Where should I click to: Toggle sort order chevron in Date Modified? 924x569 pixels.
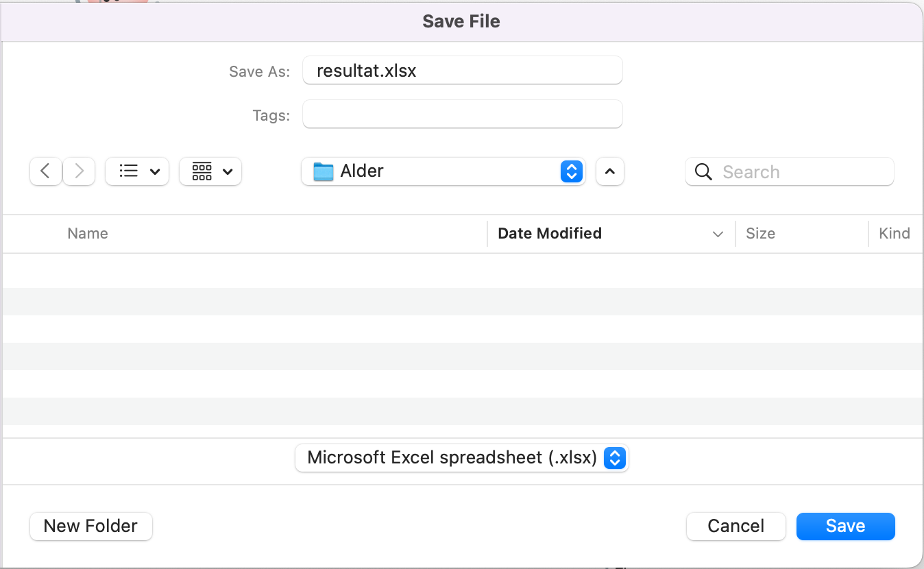(718, 234)
